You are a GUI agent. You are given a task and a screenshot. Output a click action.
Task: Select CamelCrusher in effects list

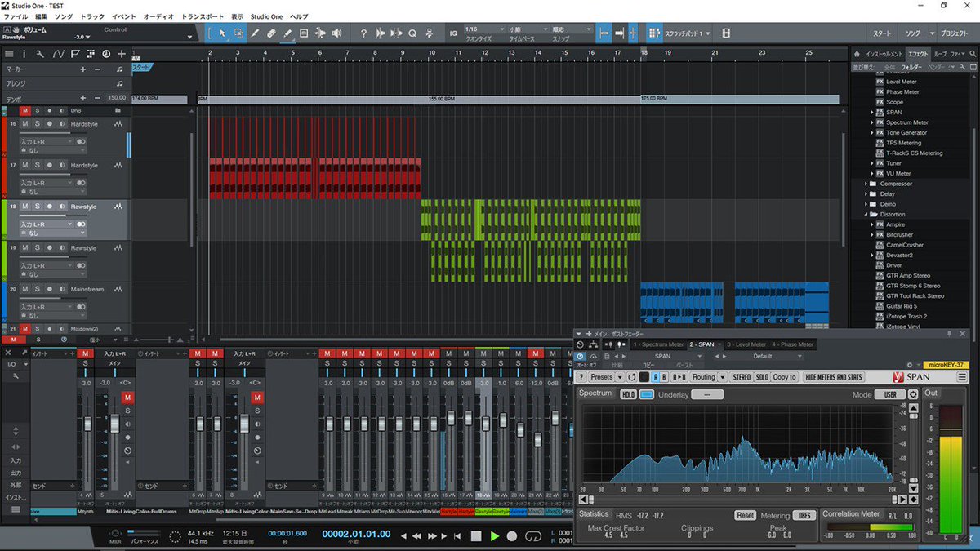(904, 245)
